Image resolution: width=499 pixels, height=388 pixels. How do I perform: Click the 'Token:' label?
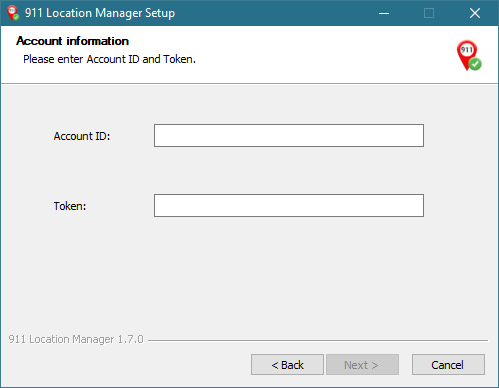point(70,206)
